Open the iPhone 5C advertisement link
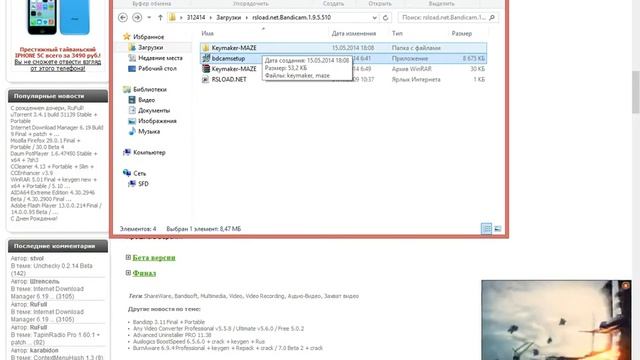This screenshot has width=640, height=360. click(x=58, y=59)
